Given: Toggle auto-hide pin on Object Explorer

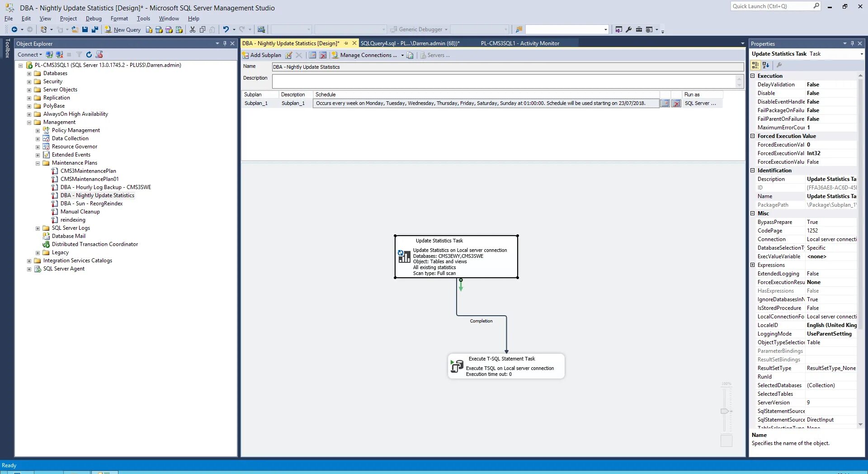Looking at the screenshot, I should (x=225, y=43).
